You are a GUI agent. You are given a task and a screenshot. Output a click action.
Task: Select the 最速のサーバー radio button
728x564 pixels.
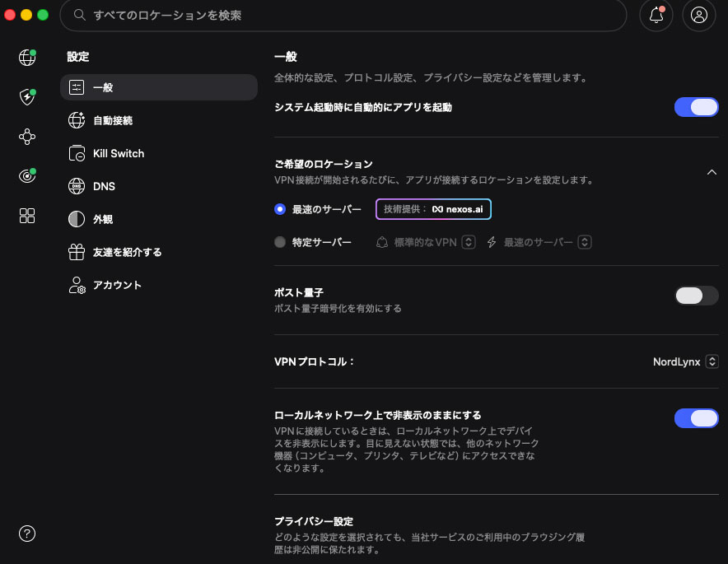(280, 209)
